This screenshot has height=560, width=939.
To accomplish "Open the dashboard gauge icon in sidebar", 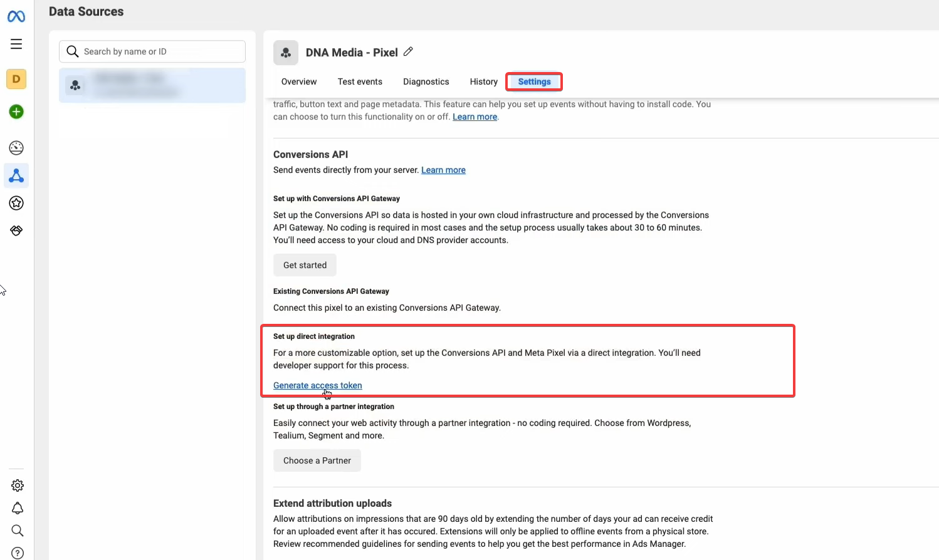I will [16, 148].
